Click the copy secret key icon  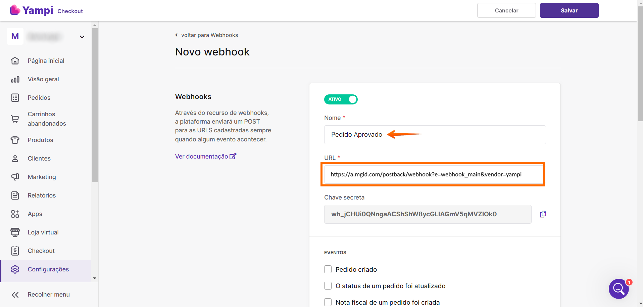(543, 214)
